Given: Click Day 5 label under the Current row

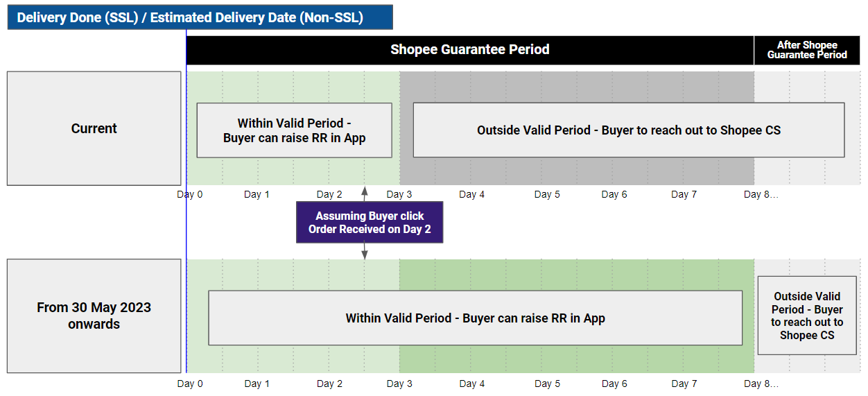Looking at the screenshot, I should (547, 194).
